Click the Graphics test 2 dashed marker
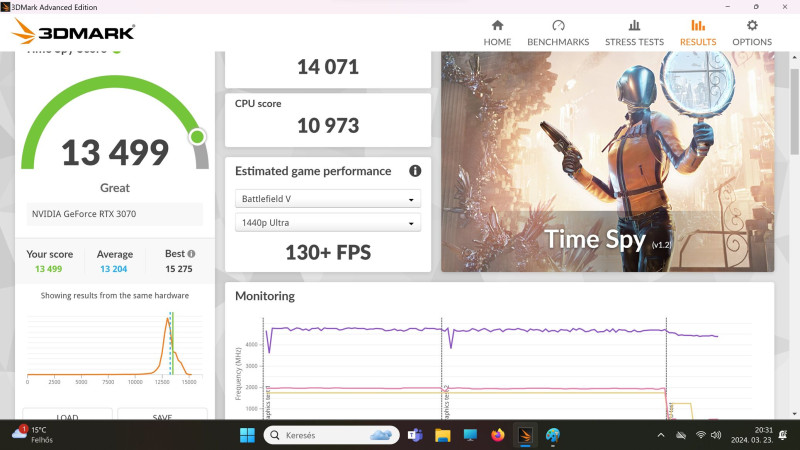The width and height of the screenshot is (800, 450). 442,367
